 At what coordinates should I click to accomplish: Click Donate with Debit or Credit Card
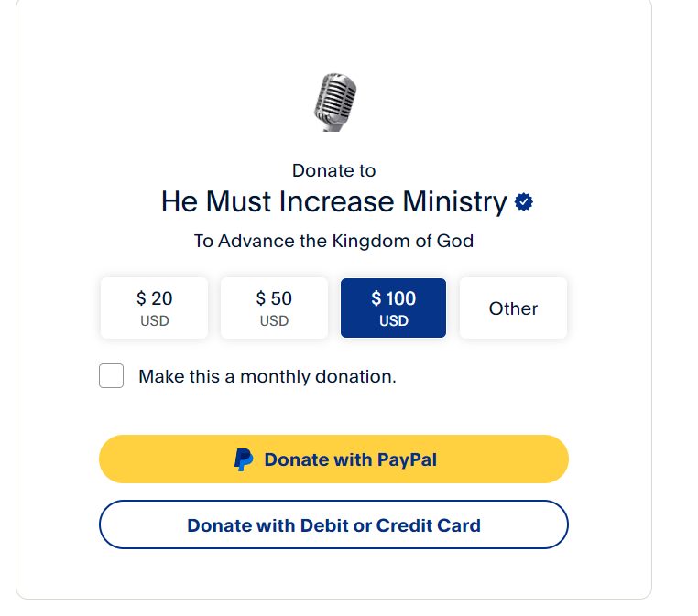pos(333,524)
